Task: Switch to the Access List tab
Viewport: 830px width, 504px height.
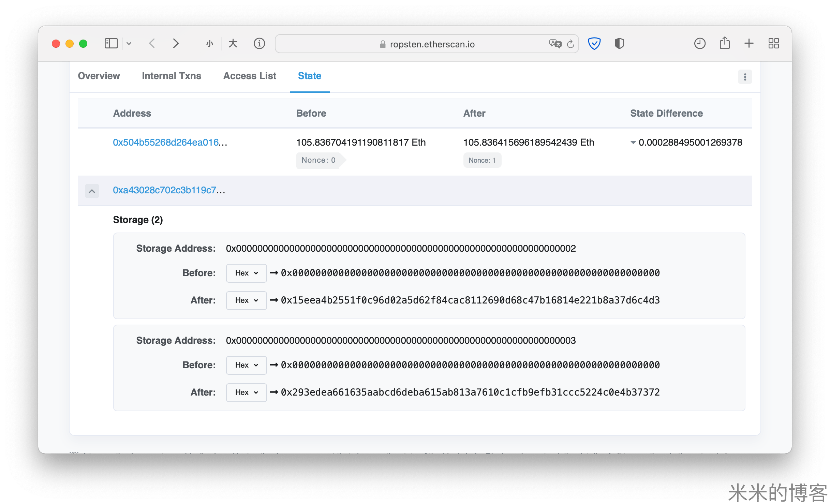Action: (x=250, y=76)
